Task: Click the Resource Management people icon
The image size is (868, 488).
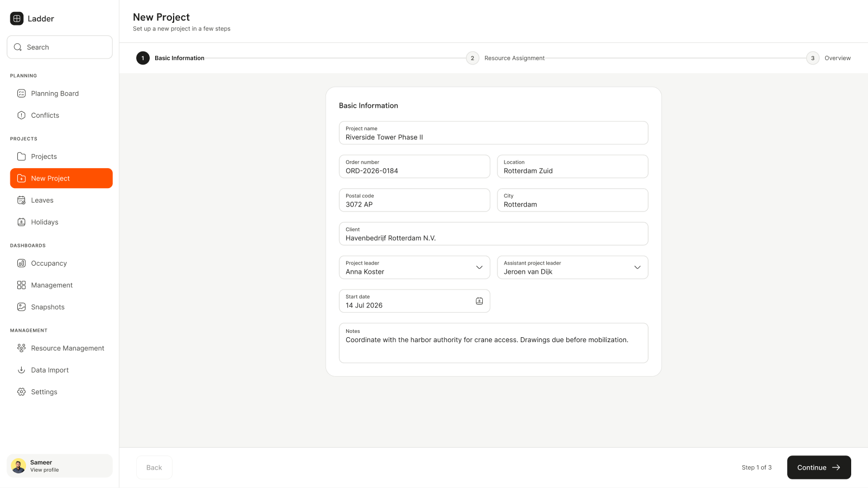Action: coord(21,348)
